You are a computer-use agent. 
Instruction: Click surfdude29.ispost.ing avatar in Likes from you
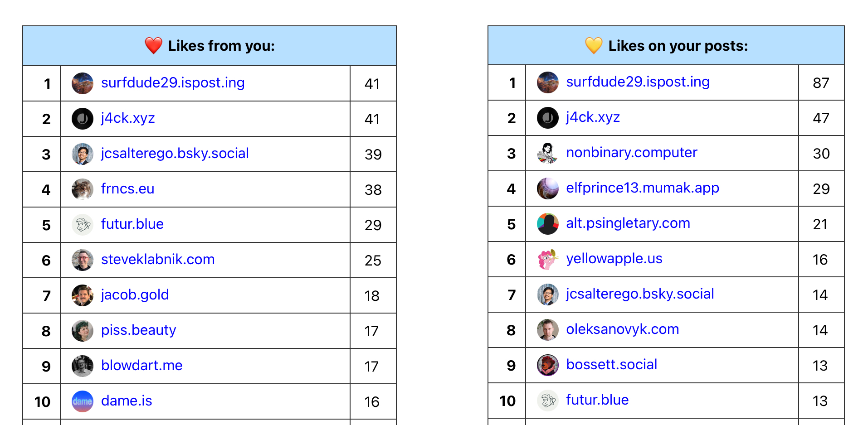pos(83,83)
